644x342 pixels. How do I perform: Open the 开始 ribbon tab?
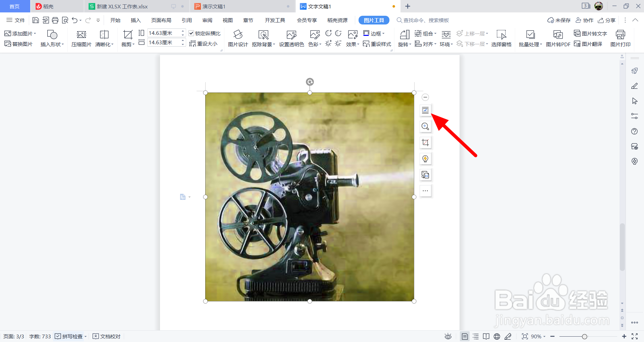click(115, 20)
